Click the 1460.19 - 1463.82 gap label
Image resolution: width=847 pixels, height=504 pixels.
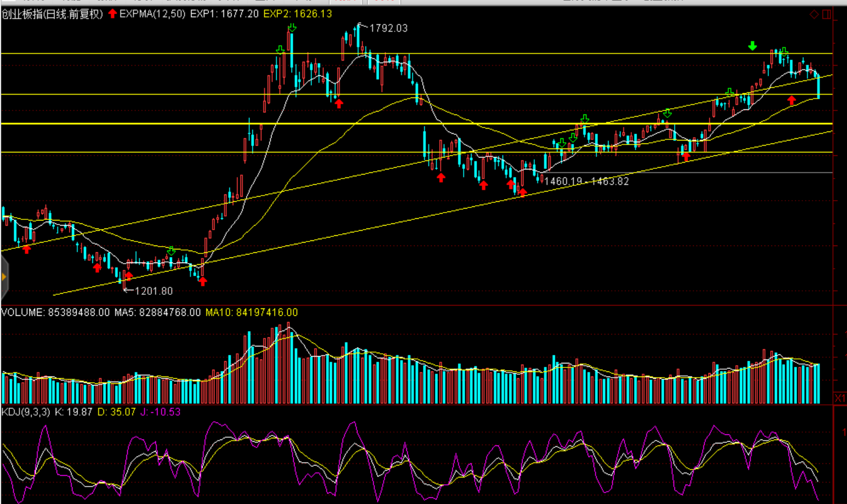point(586,181)
